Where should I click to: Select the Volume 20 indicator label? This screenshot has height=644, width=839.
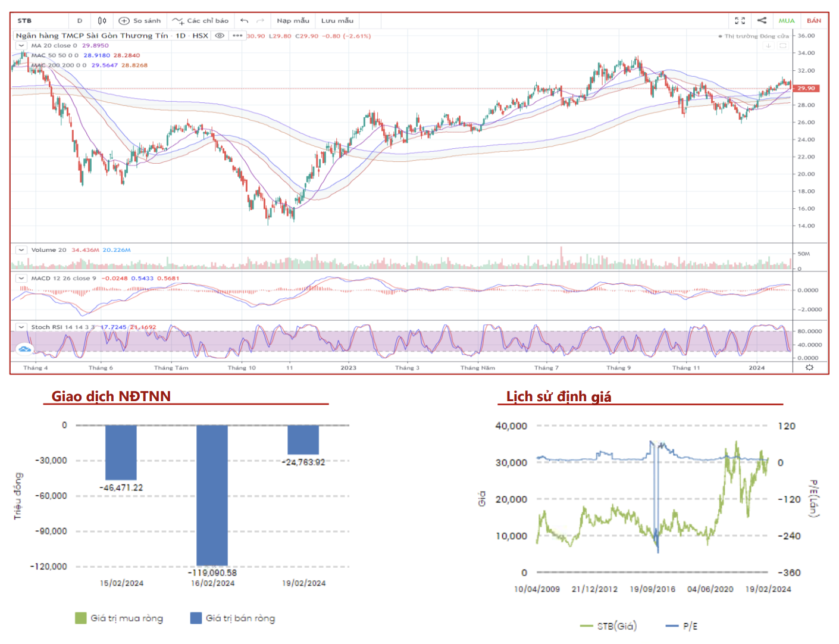[49, 250]
